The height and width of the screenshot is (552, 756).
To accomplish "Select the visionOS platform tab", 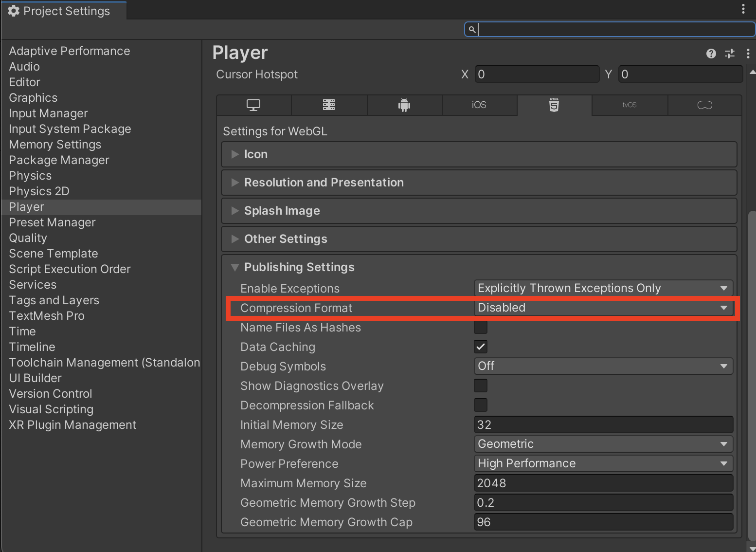I will pos(704,105).
